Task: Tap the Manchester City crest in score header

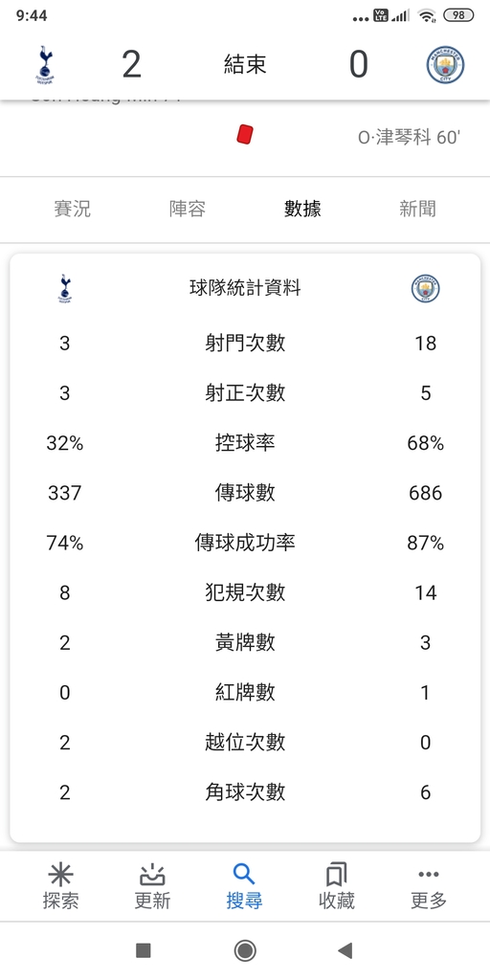Action: pyautogui.click(x=445, y=65)
